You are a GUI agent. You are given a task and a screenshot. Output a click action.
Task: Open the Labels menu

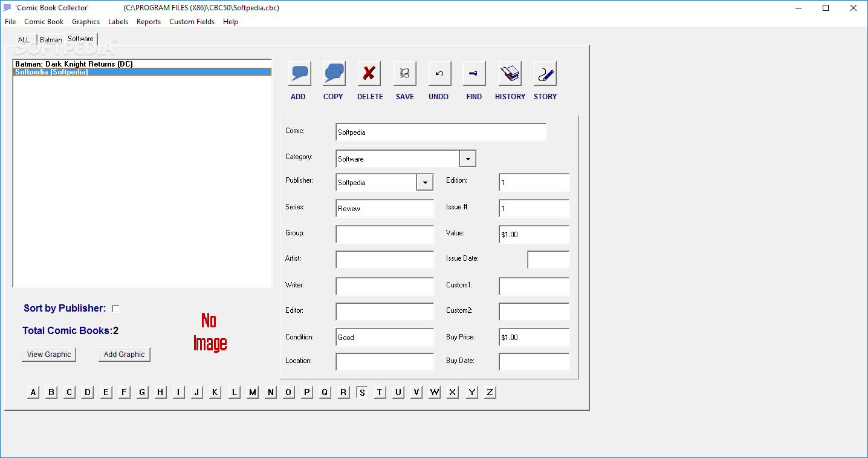[x=118, y=22]
